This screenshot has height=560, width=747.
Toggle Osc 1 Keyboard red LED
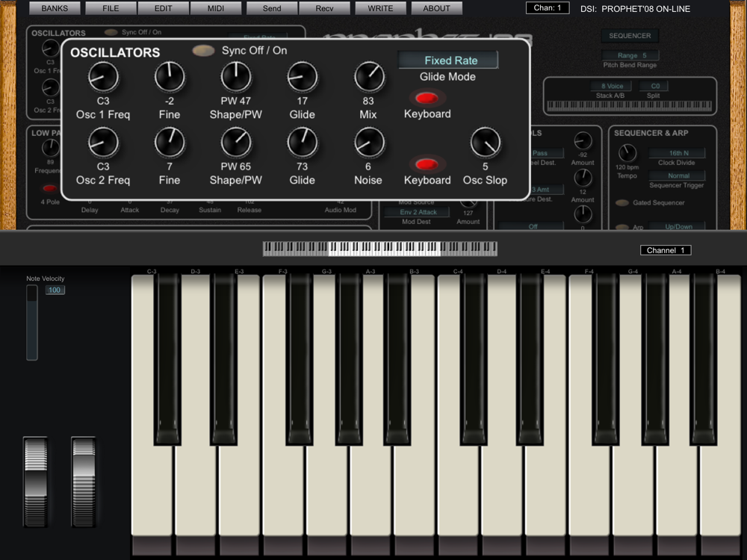[427, 98]
